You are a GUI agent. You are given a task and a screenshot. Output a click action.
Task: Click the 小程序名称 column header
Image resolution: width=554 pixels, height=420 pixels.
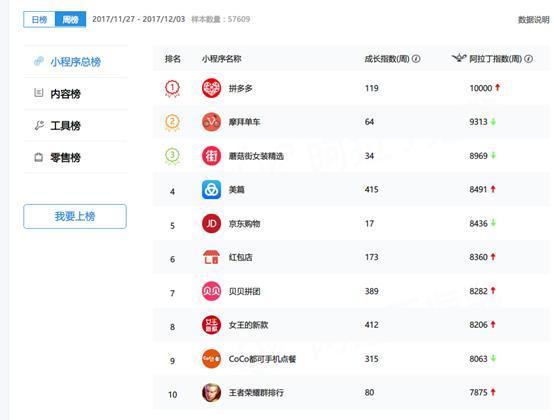(222, 59)
